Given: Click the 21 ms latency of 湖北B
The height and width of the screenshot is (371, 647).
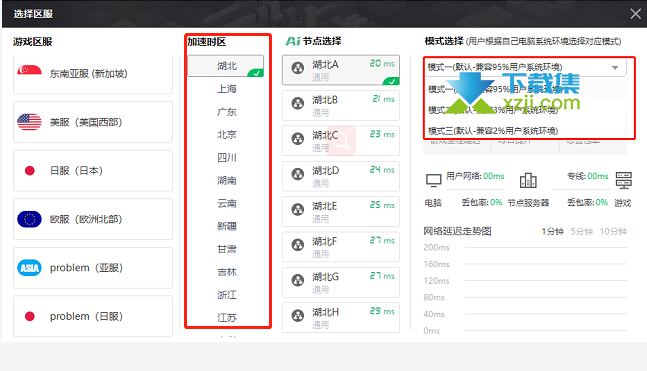Looking at the screenshot, I should [383, 99].
